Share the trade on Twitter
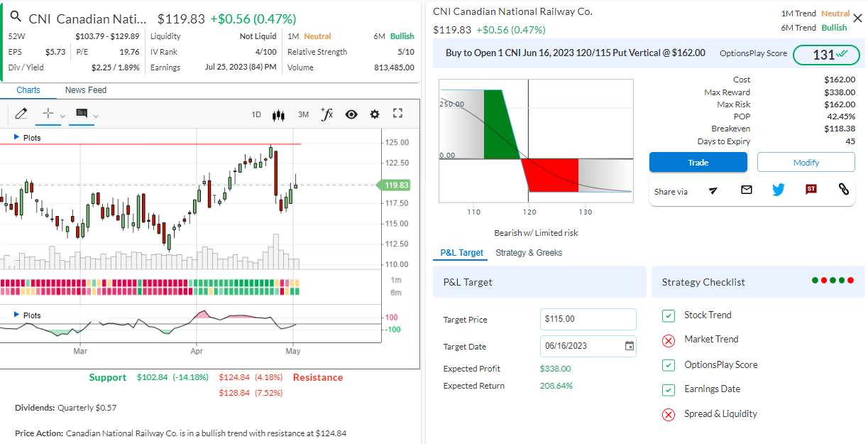This screenshot has width=868, height=444. pyautogui.click(x=779, y=190)
